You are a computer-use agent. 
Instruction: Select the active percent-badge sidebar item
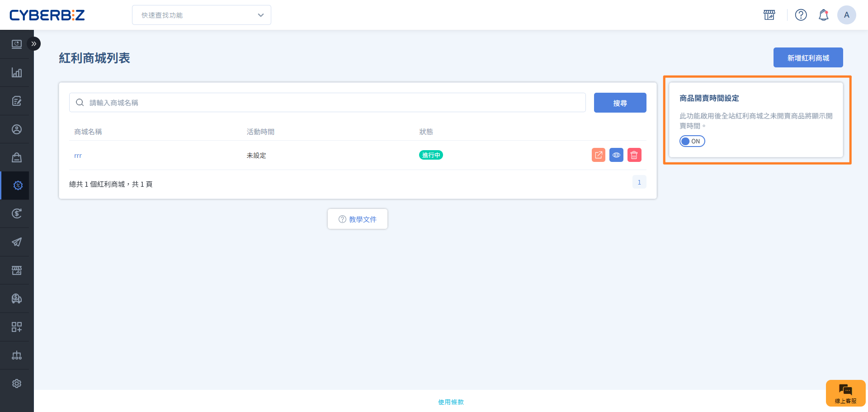point(18,185)
